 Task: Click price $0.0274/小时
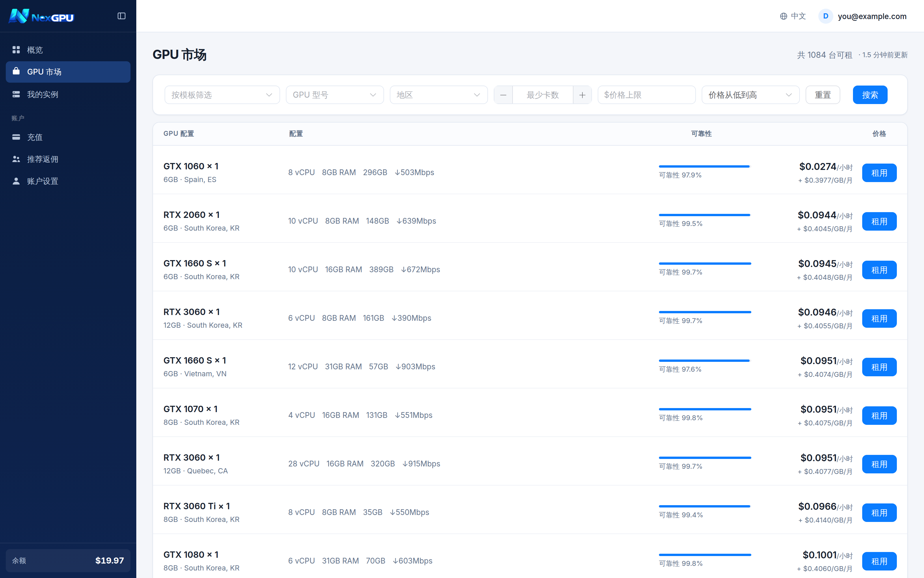[826, 167]
